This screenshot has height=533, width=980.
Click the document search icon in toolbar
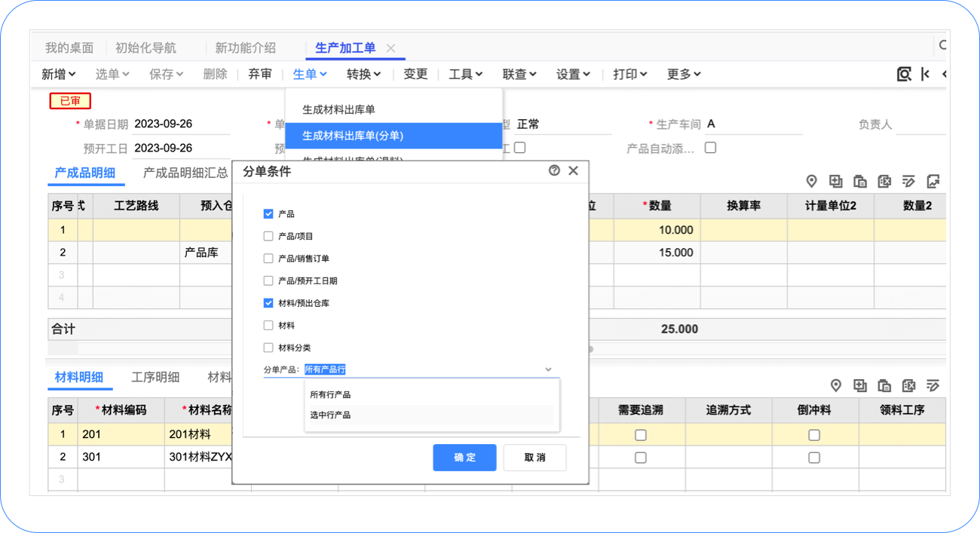pos(903,74)
